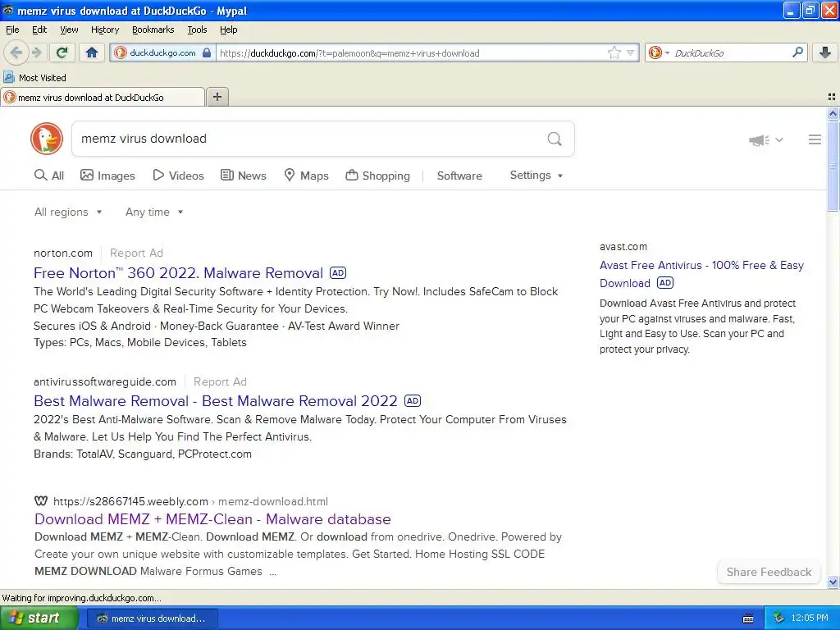Viewport: 840px width, 630px height.
Task: Click the DuckDuckGo duck logo
Action: pos(47,139)
